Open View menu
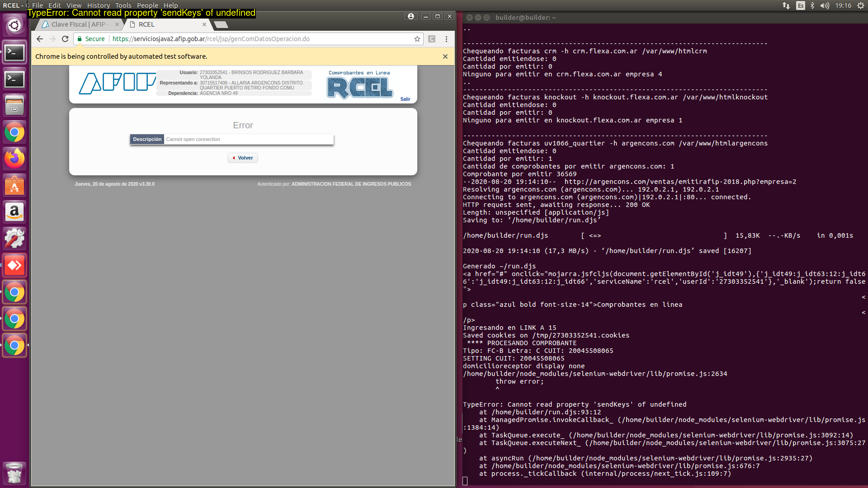The height and width of the screenshot is (488, 868). [x=74, y=5]
